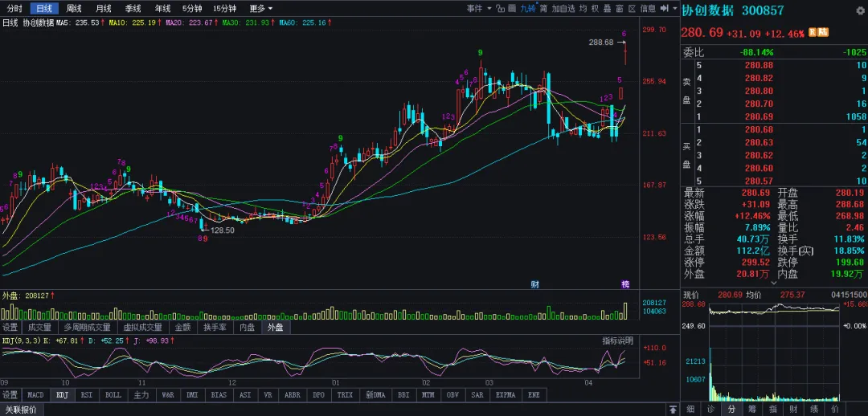Select the 15分钟 interval
The image size is (868, 416).
[225, 8]
